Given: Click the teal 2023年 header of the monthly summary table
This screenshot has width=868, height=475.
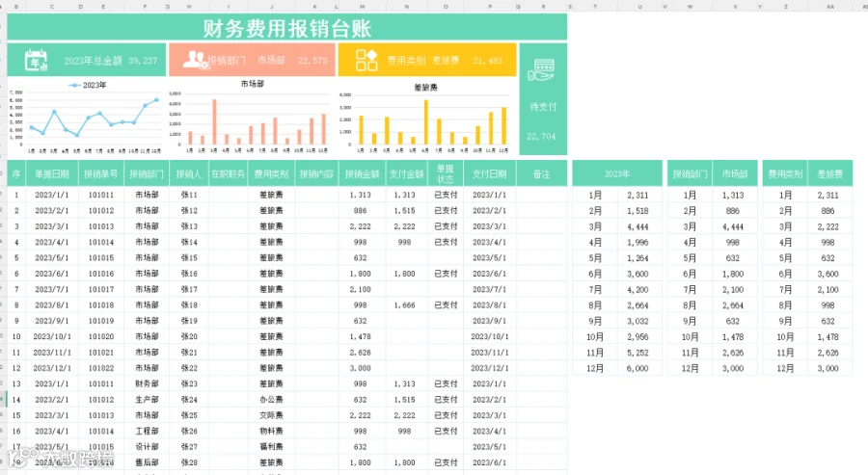Looking at the screenshot, I should coord(616,173).
